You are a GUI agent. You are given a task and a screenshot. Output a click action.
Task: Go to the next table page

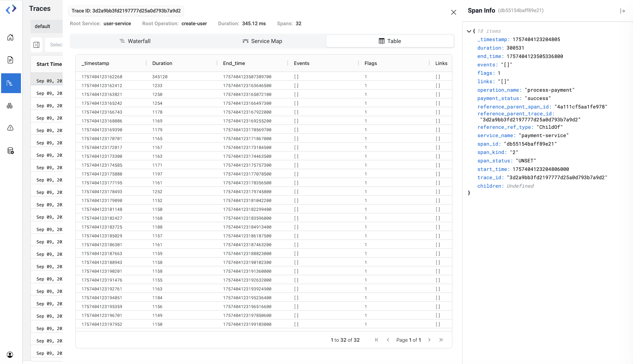point(429,340)
